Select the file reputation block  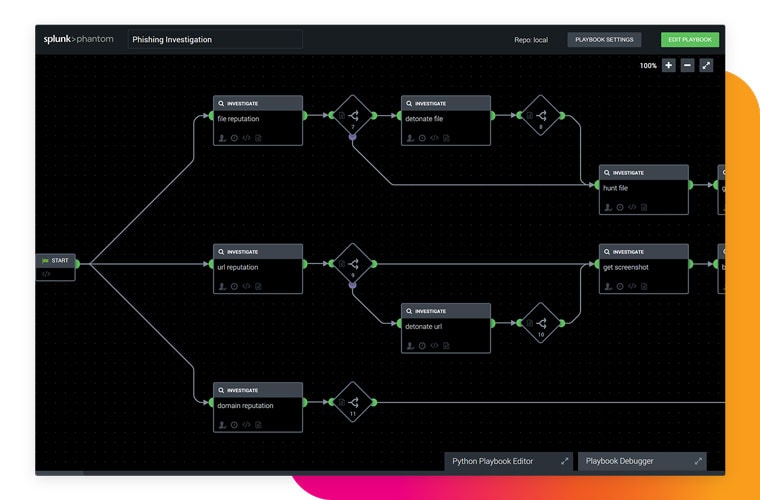258,120
